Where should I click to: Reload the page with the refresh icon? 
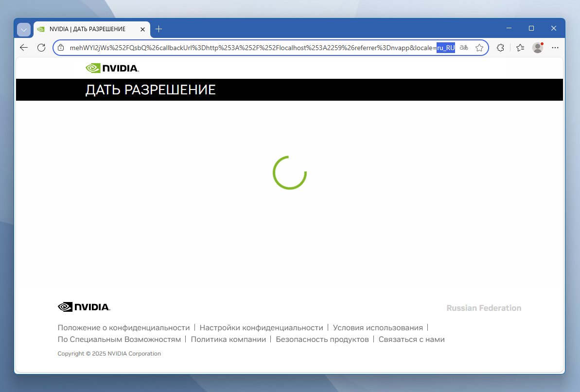pyautogui.click(x=41, y=47)
